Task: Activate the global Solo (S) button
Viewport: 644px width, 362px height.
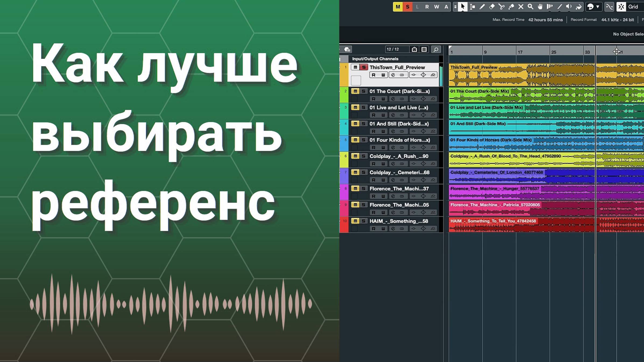Action: (408, 6)
